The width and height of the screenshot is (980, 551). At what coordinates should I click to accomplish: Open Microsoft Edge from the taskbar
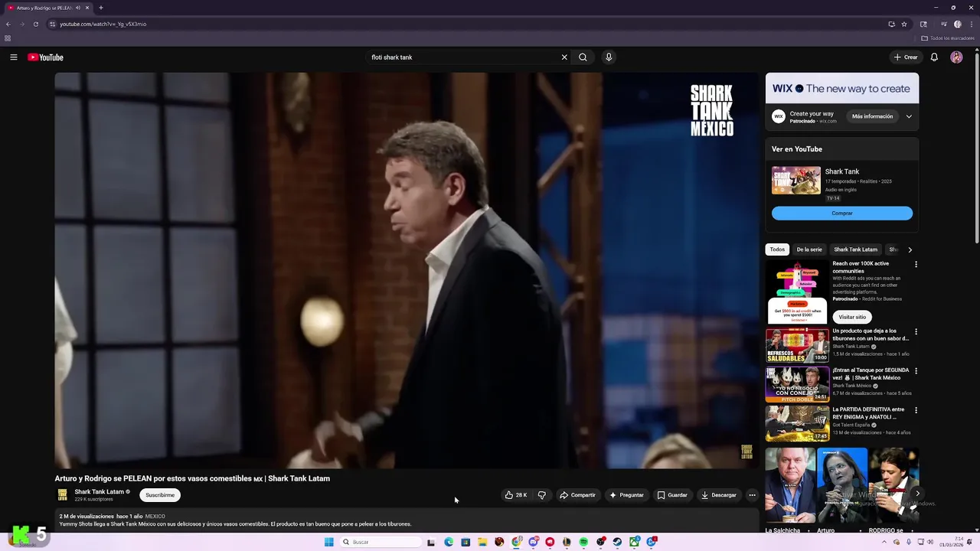coord(449,542)
